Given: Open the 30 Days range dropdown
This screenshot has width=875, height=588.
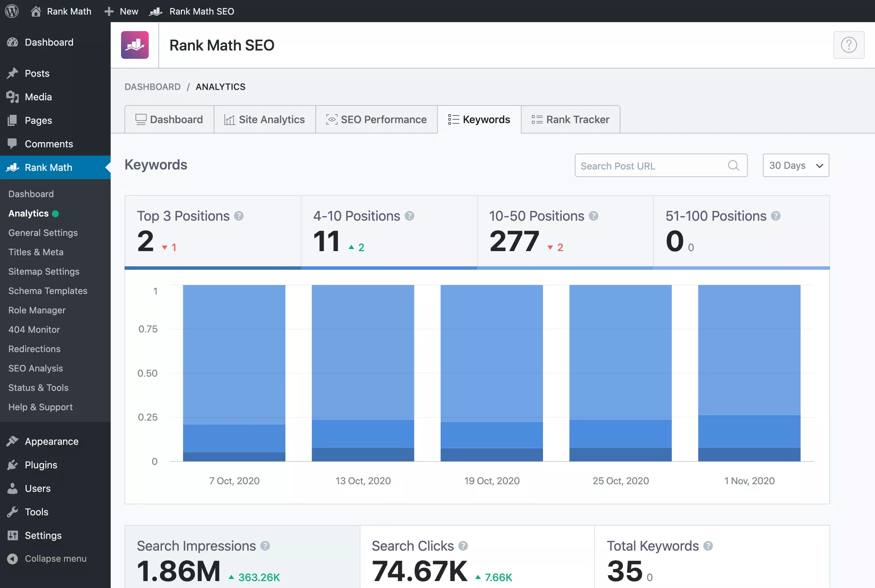Looking at the screenshot, I should 795,165.
